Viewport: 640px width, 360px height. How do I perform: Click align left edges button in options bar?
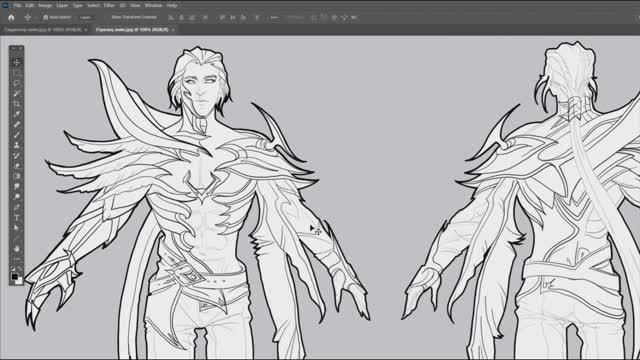point(171,18)
